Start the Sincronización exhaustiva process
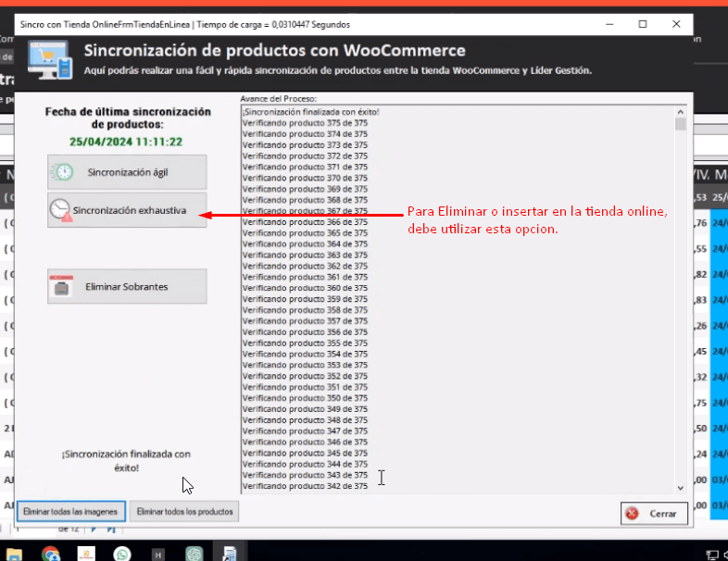 [x=127, y=210]
